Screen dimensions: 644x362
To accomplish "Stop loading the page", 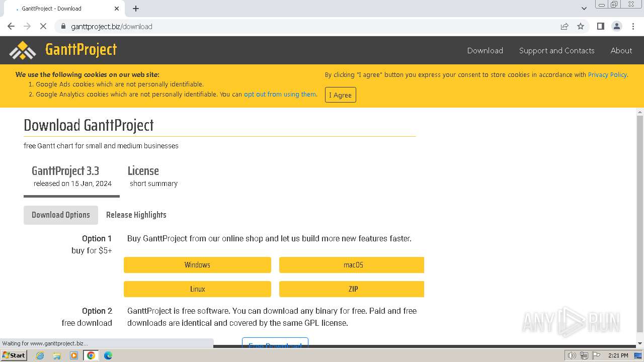I will click(43, 26).
